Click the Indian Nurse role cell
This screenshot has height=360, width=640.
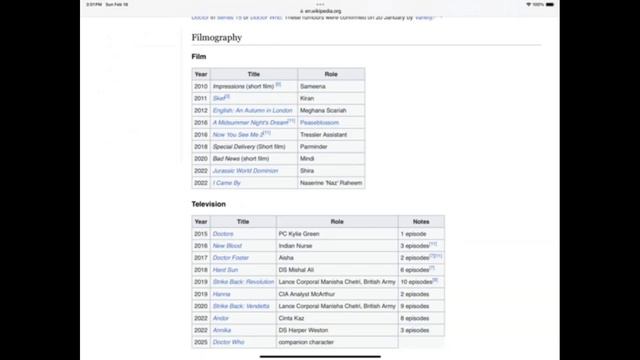(x=337, y=246)
